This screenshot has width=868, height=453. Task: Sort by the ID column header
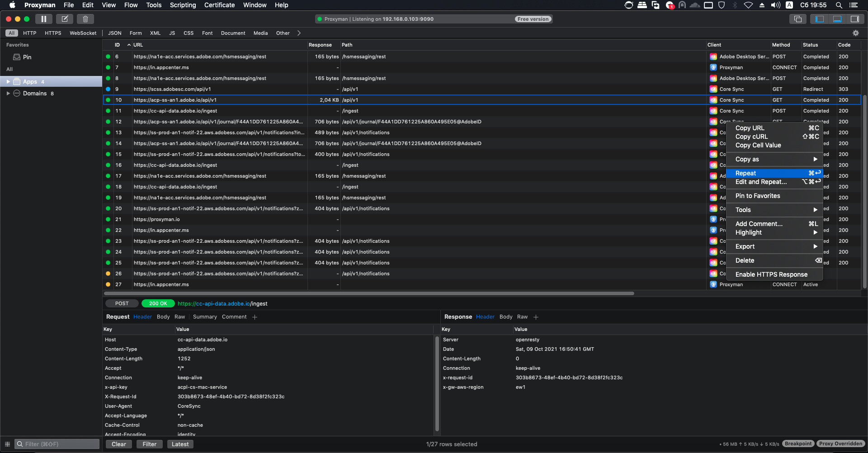pos(118,45)
